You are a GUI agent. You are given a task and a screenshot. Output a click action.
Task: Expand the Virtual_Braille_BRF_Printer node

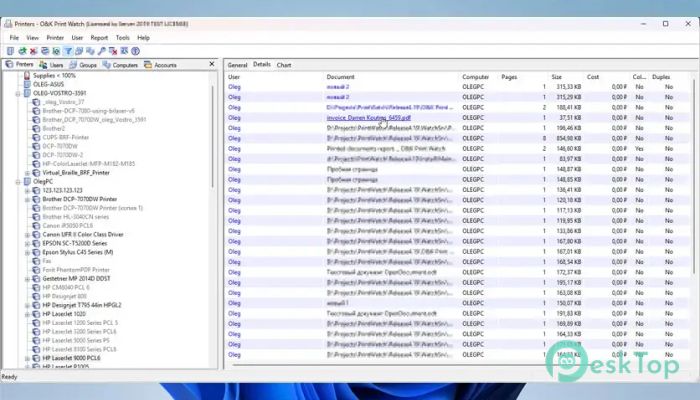[27, 173]
